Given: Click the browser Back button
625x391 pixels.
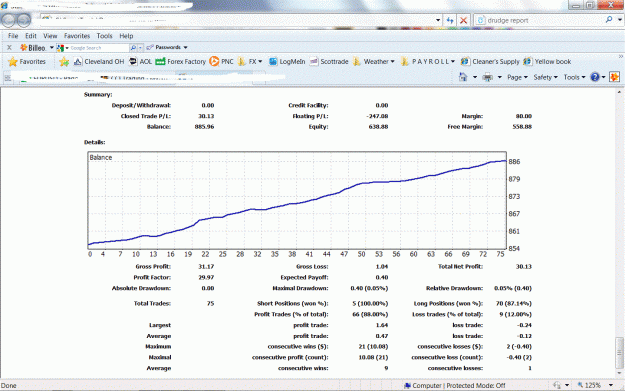Looking at the screenshot, I should coord(9,20).
